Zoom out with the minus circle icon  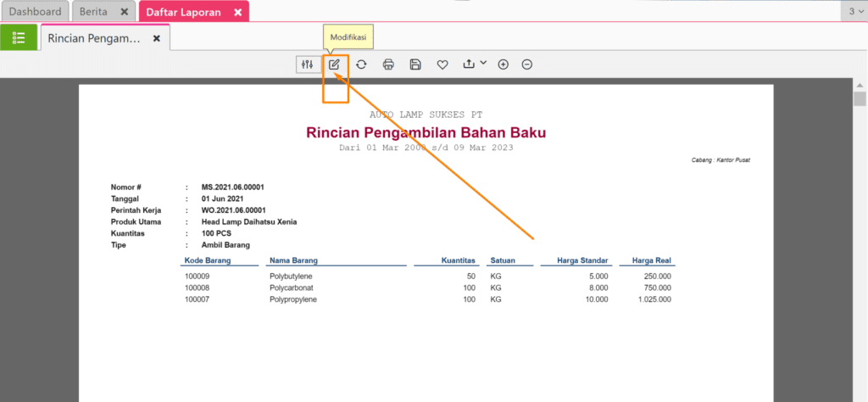[x=527, y=64]
